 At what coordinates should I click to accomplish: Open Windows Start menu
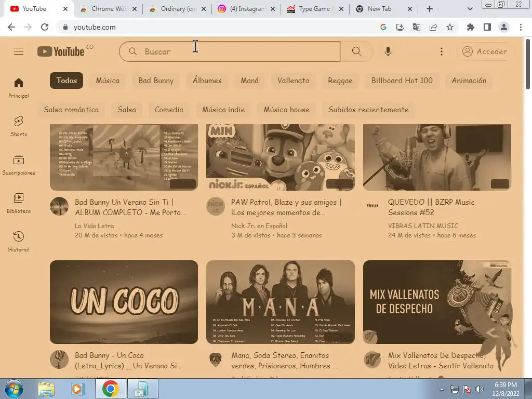coord(14,389)
